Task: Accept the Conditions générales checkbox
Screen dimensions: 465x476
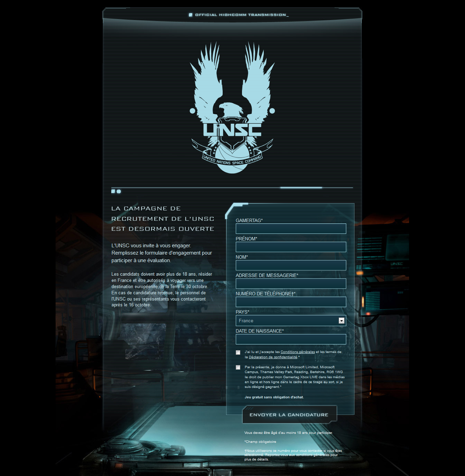Action: point(238,352)
